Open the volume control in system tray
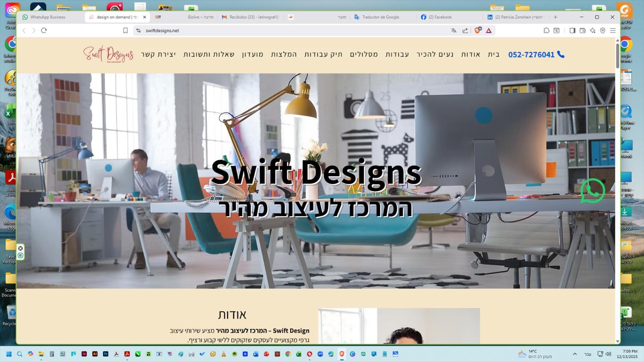644x362 pixels. (x=608, y=354)
